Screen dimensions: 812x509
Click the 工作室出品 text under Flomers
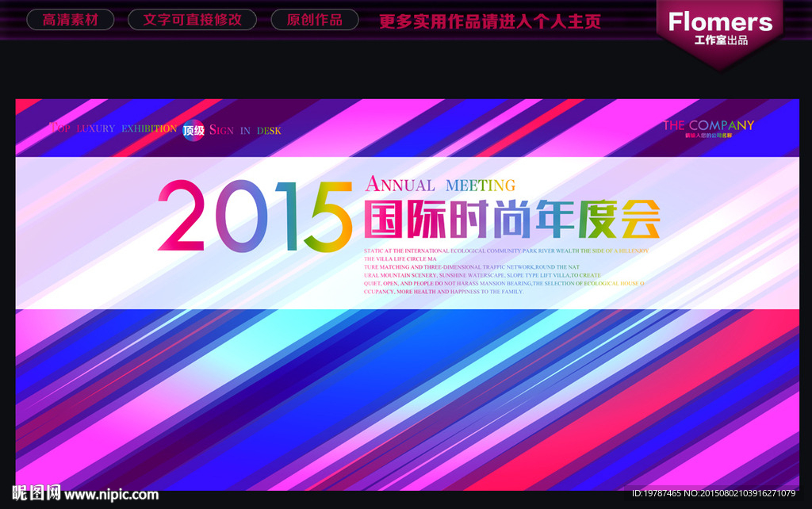coord(721,40)
